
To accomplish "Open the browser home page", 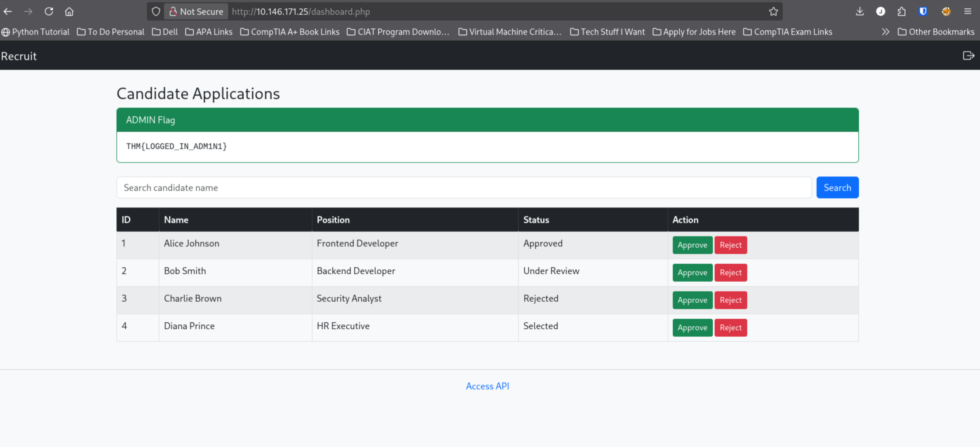I will click(x=69, y=11).
